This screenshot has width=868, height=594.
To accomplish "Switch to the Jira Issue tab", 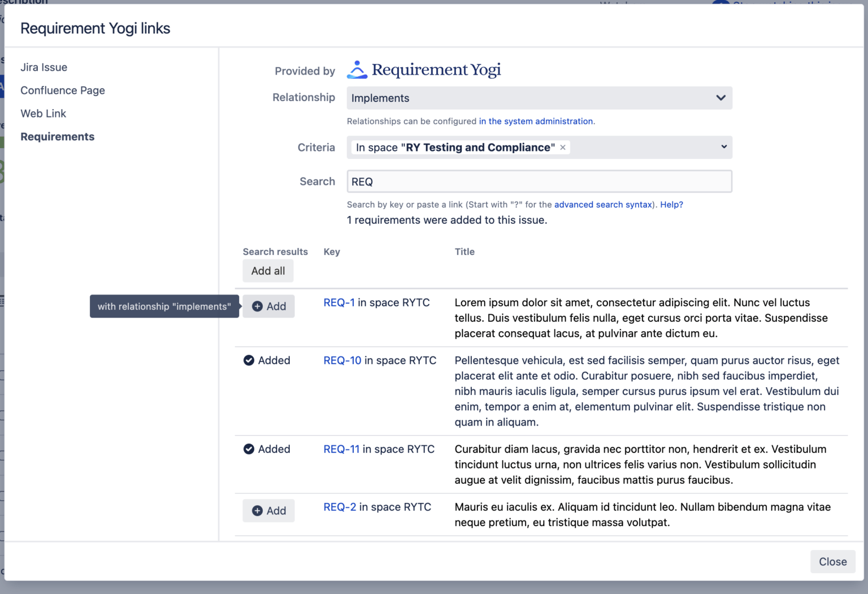I will (x=44, y=67).
